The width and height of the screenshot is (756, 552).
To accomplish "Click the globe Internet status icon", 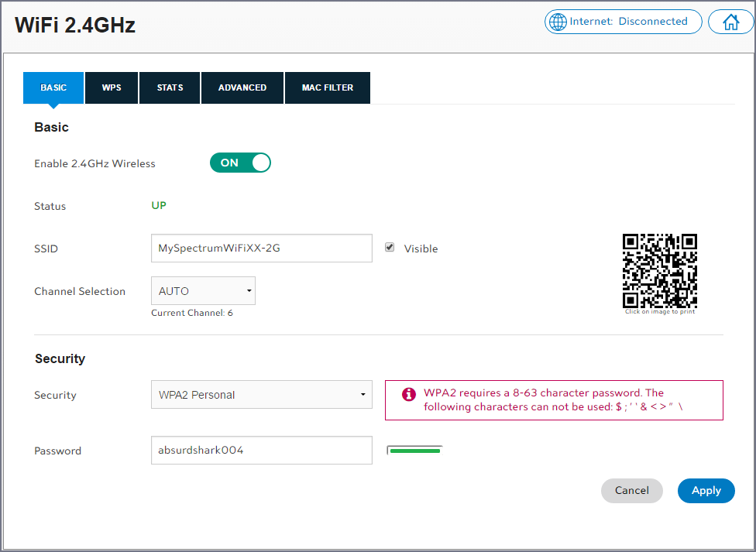I will (558, 22).
